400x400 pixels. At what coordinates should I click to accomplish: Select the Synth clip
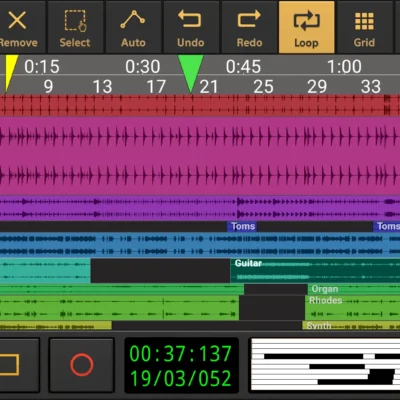tap(351, 326)
